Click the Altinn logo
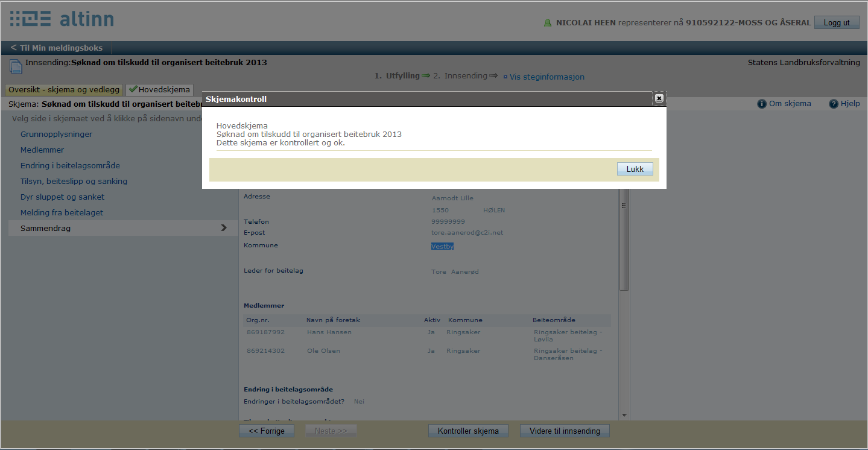 pos(62,19)
